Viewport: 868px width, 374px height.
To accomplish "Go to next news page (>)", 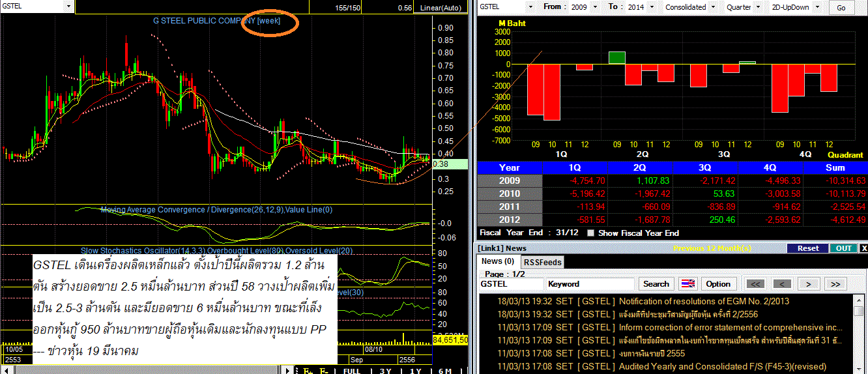I will click(x=809, y=284).
